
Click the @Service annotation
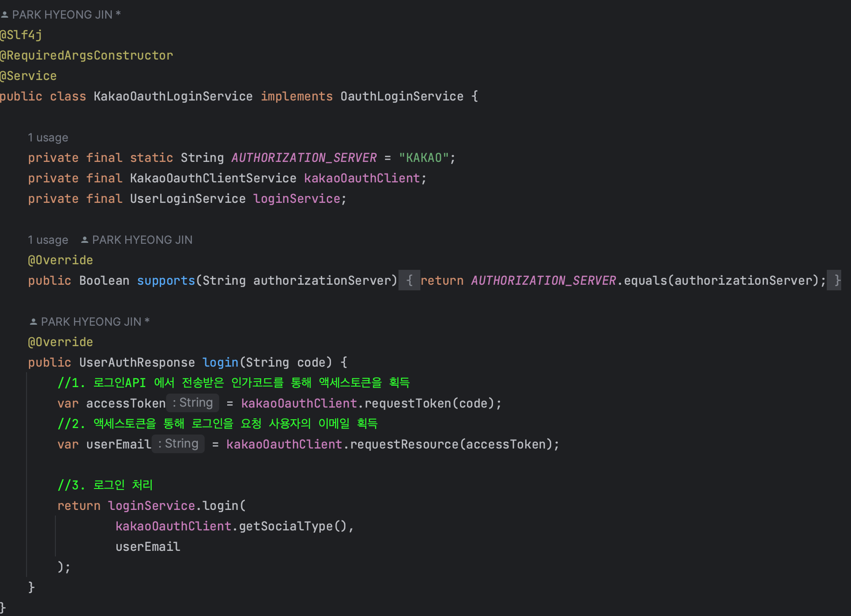point(28,76)
